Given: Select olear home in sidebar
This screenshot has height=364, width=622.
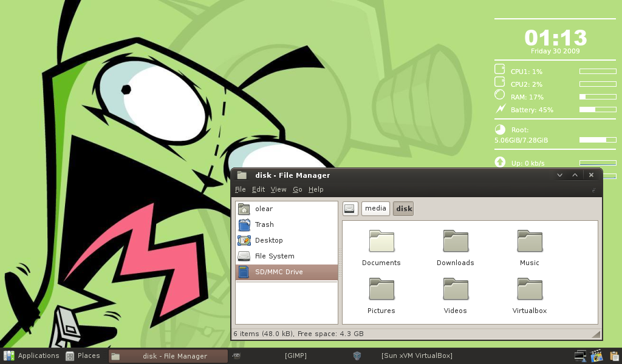Looking at the screenshot, I should (x=287, y=209).
